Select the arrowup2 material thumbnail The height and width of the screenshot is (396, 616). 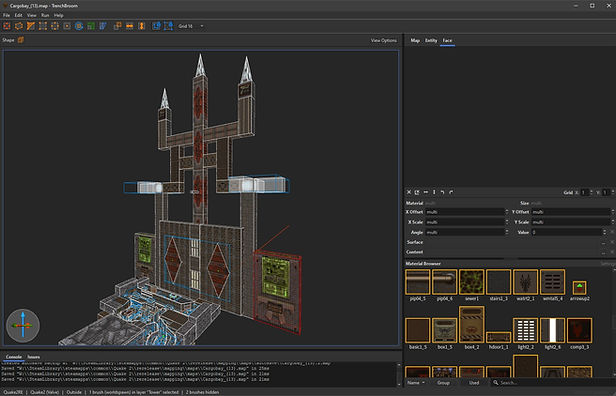coord(579,288)
